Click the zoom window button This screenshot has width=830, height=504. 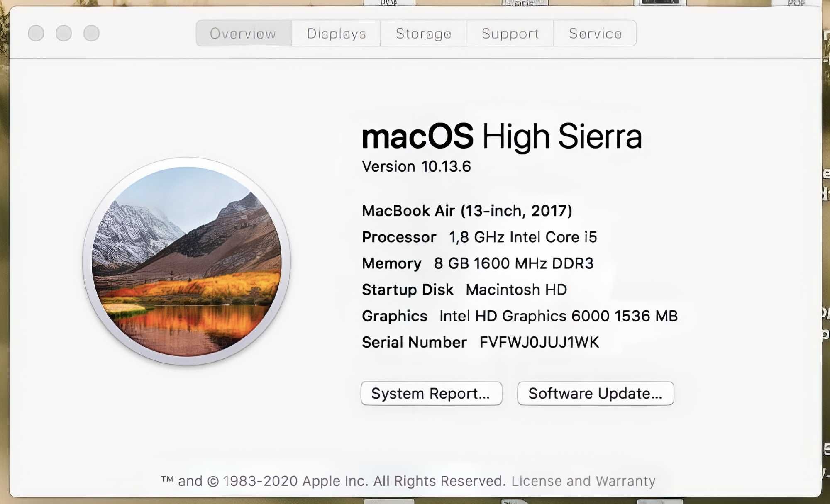point(91,33)
